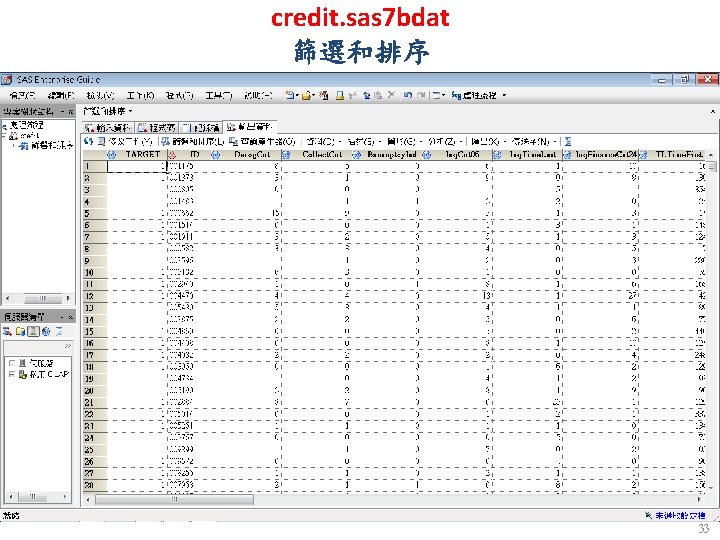Click Modify Task (Y) button
This screenshot has width=720, height=540.
pos(125,141)
